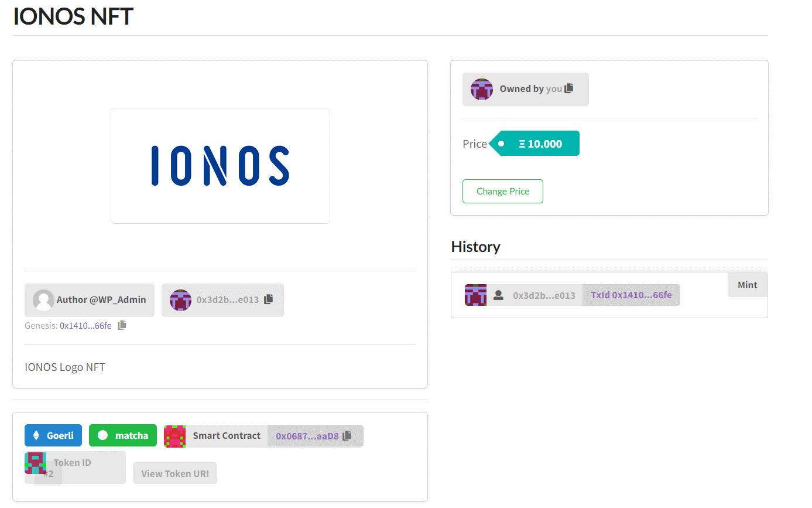Copy the Genesis transaction hash
The image size is (812, 508).
click(x=122, y=325)
